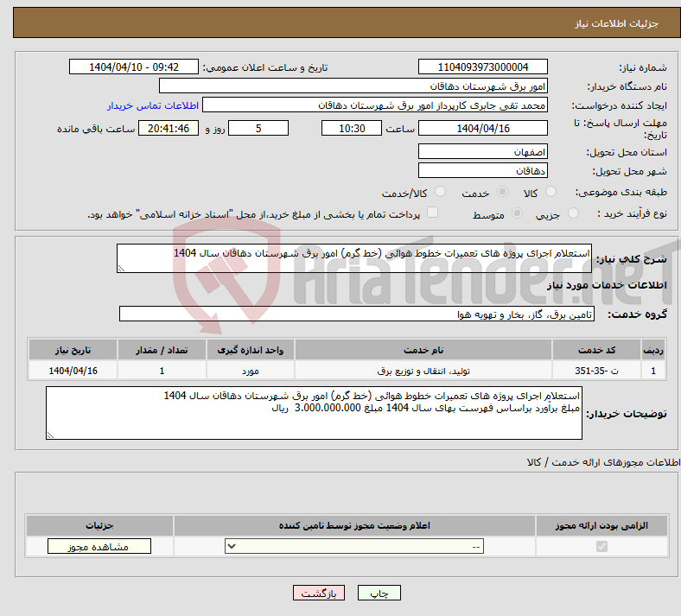
Task: Click the نام خدمت column header
Action: pyautogui.click(x=423, y=350)
